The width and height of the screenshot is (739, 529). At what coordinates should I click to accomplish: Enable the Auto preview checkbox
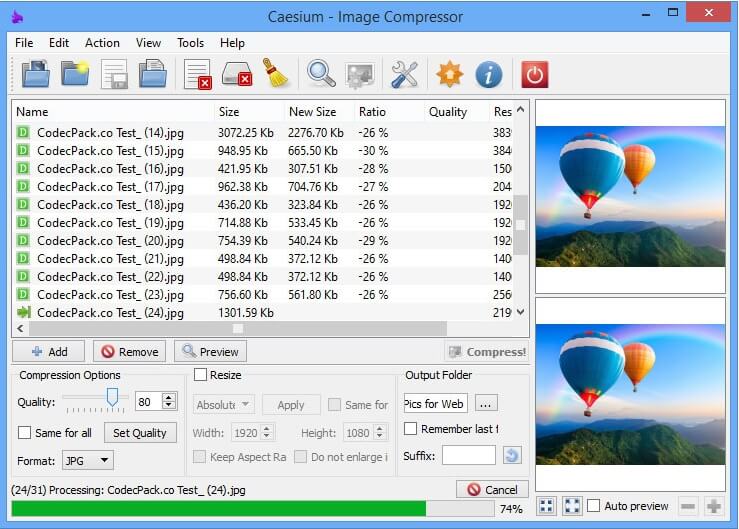[593, 506]
